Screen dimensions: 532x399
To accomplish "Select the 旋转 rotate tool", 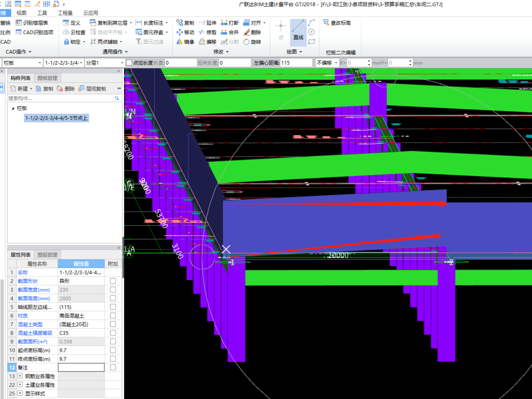I will 252,42.
